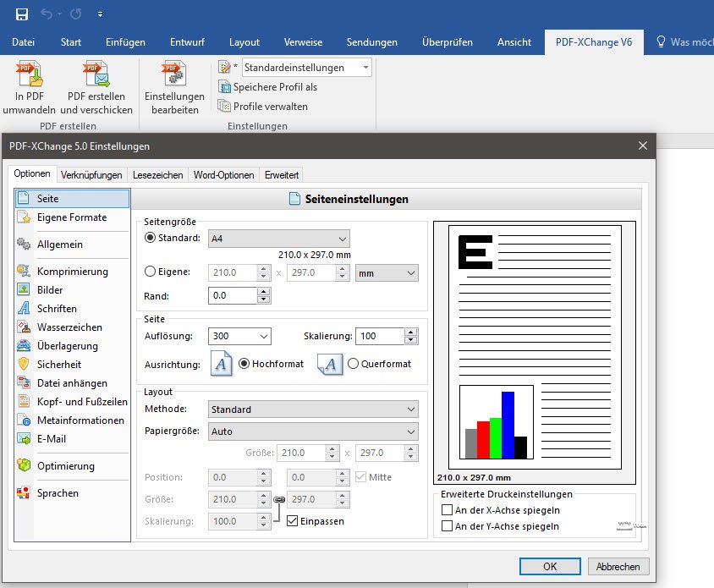714x588 pixels.
Task: Click the Abbrechen button
Action: coord(618,566)
